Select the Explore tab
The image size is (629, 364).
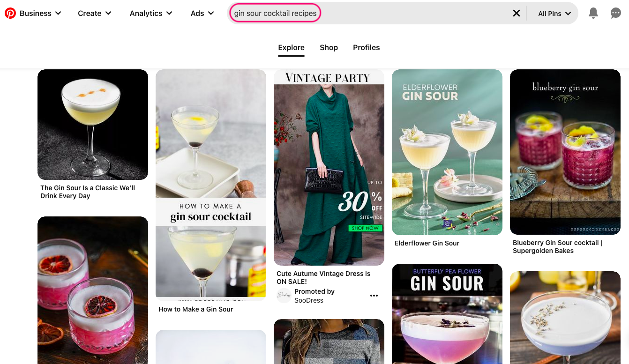(x=291, y=47)
